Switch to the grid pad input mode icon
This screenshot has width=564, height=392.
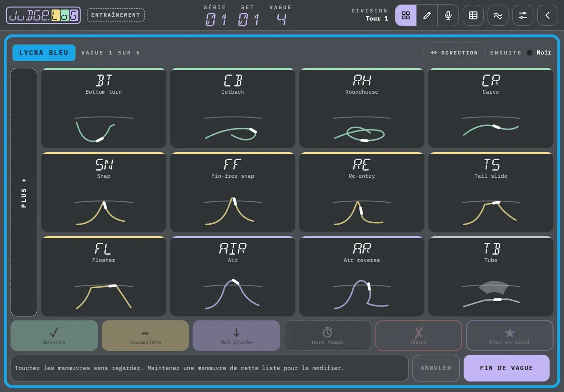406,15
